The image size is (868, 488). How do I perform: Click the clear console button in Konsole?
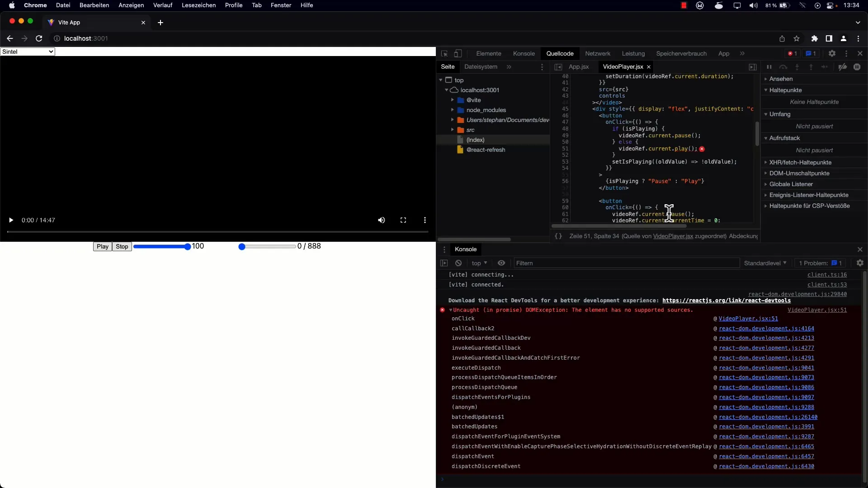tap(458, 263)
